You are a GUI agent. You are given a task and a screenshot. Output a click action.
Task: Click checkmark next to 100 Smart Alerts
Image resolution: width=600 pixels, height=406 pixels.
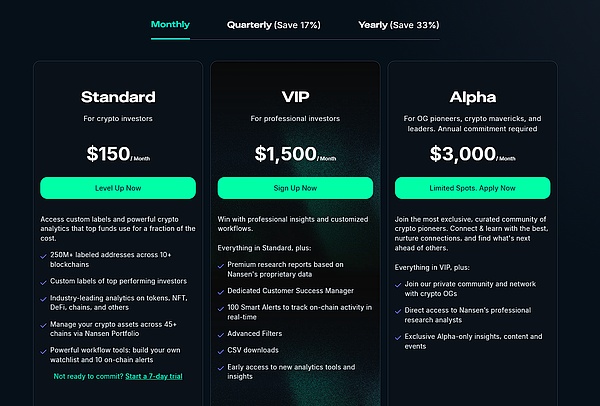[220, 307]
